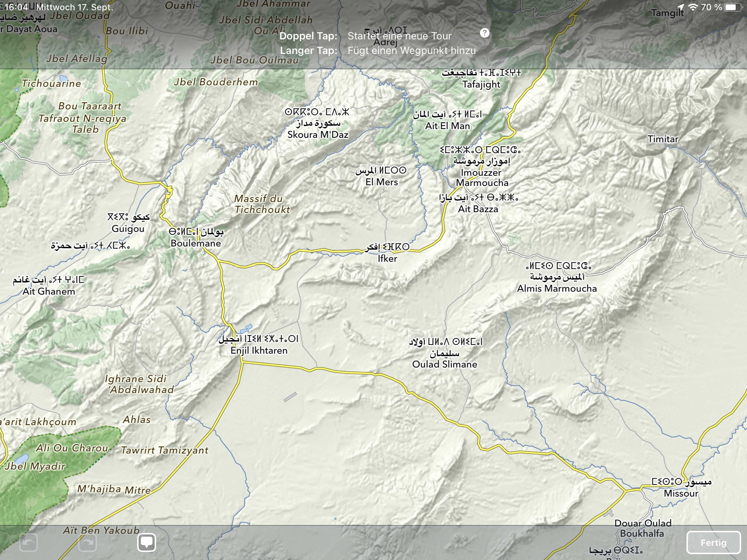
Task: Tap the Wi-Fi status icon
Action: [x=693, y=7]
